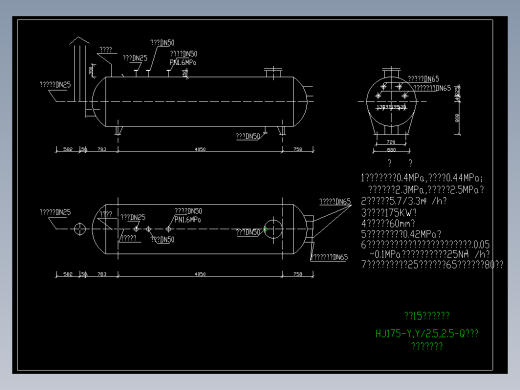Select the note line mentioning 60mm
Screen dimensions: 520x390
[x=388, y=223]
